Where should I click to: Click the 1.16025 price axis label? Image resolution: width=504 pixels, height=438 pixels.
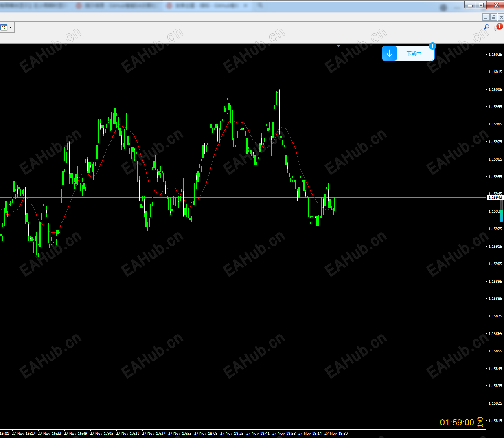click(495, 55)
